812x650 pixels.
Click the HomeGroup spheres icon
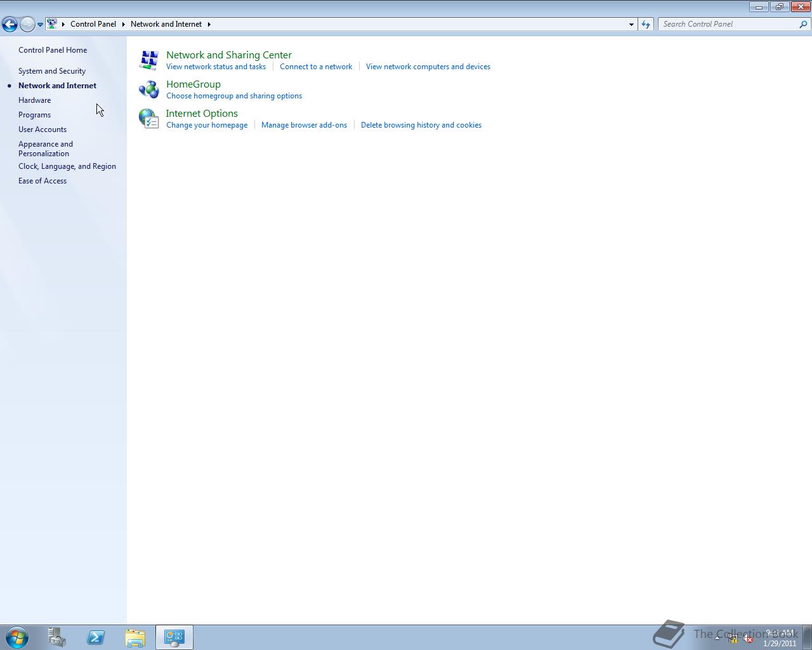click(x=149, y=89)
